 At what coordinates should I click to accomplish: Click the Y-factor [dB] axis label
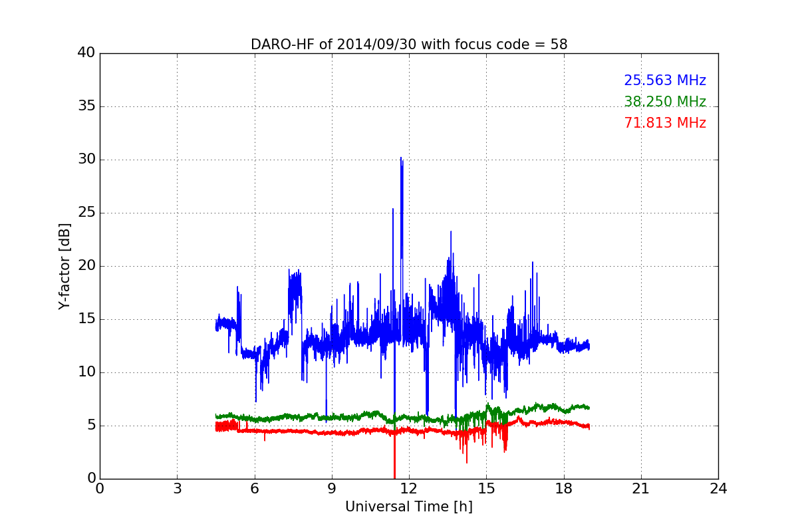[x=65, y=266]
